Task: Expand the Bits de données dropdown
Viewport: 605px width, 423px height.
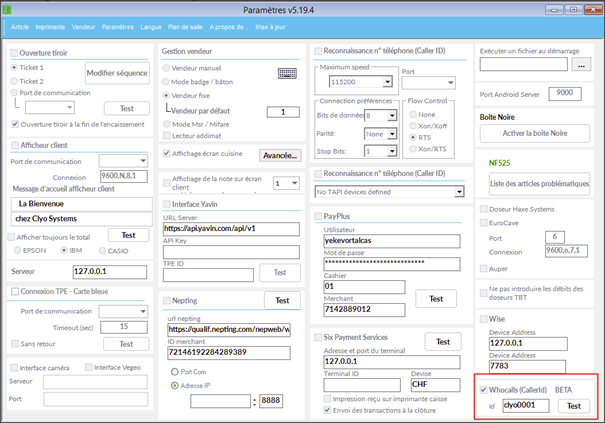Action: coord(392,115)
